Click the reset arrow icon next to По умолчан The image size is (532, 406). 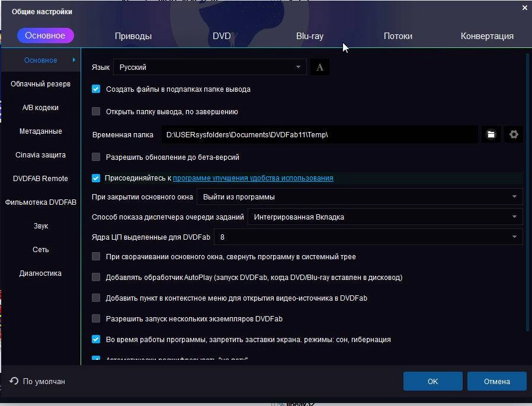click(14, 381)
